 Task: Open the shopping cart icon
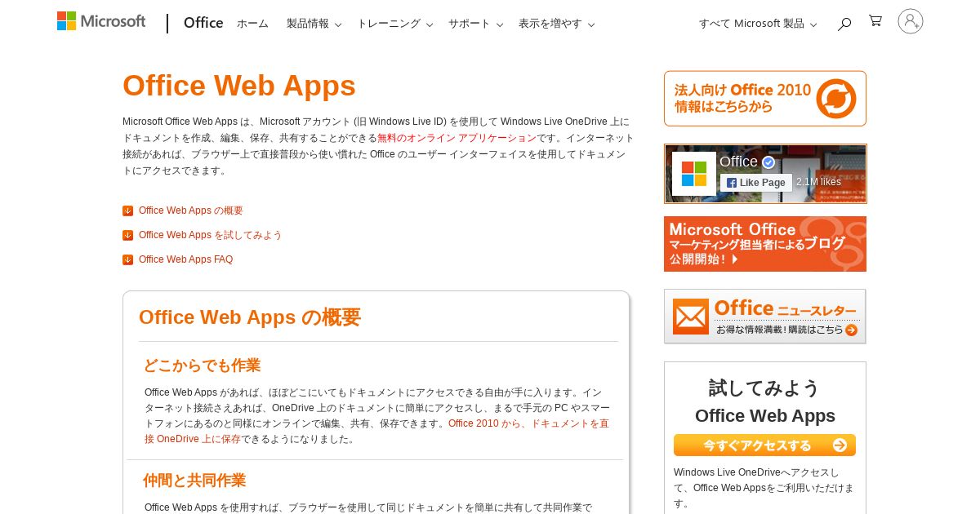point(875,21)
